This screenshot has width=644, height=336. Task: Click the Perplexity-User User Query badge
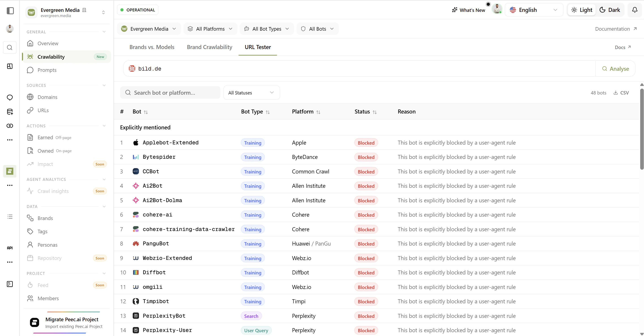click(256, 330)
